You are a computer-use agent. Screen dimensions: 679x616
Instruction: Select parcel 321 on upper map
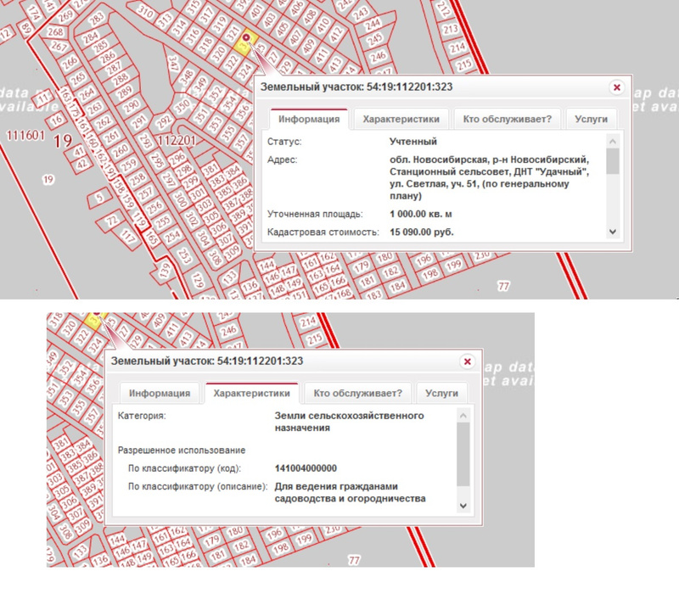pyautogui.click(x=233, y=32)
